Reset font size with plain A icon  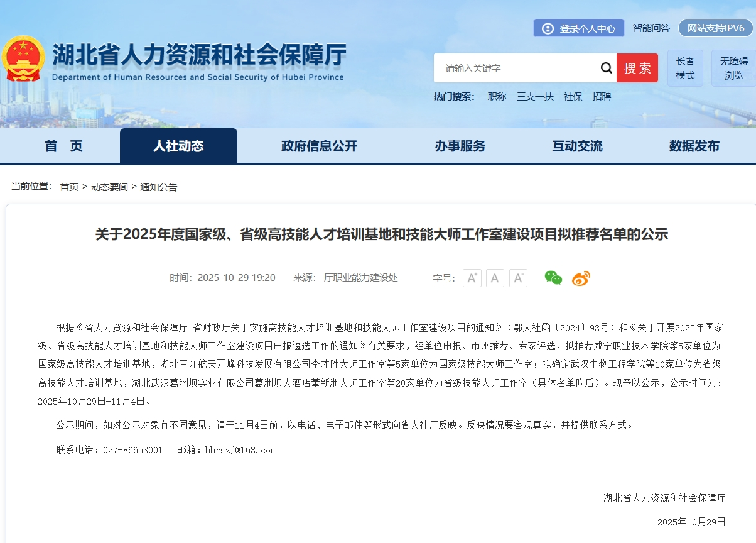[495, 278]
